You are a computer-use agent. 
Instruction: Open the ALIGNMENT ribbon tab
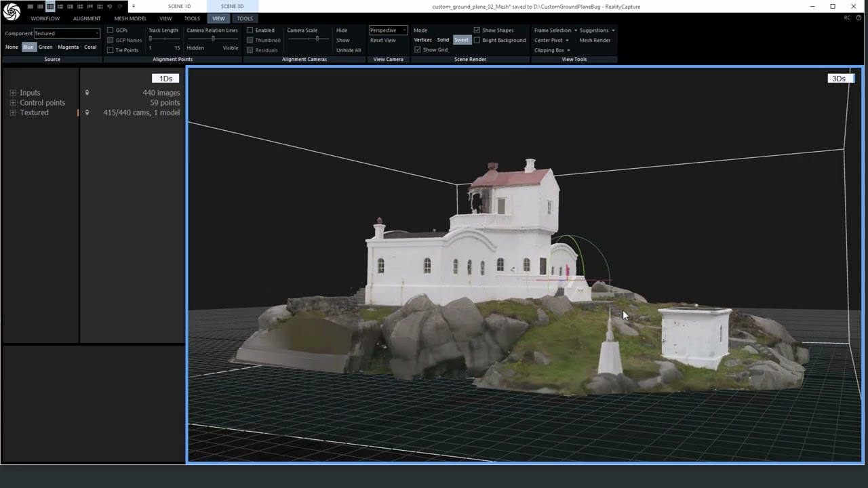tap(87, 18)
